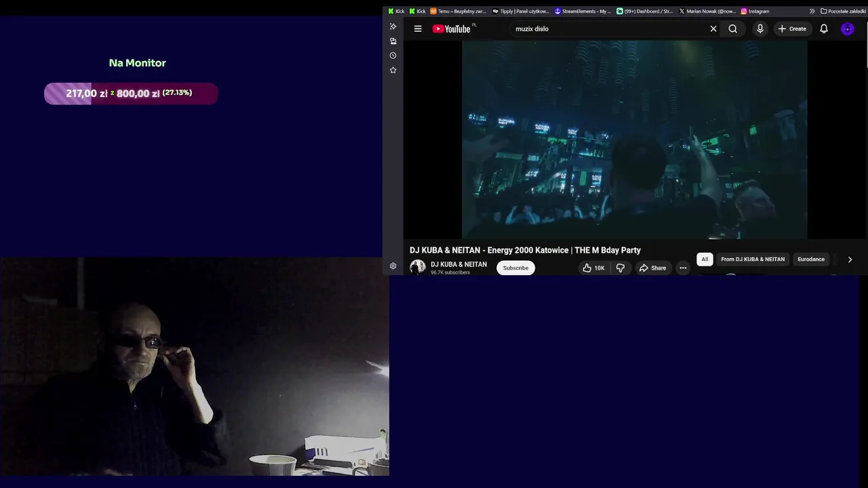Click the 217,00 zł donation progress bar
Viewport: 868px width, 488px height.
pos(131,94)
